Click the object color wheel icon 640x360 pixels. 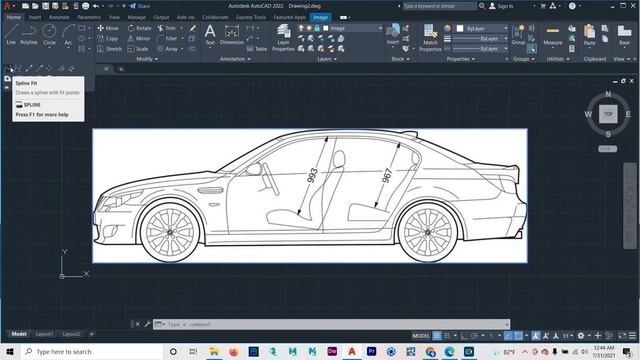click(447, 28)
